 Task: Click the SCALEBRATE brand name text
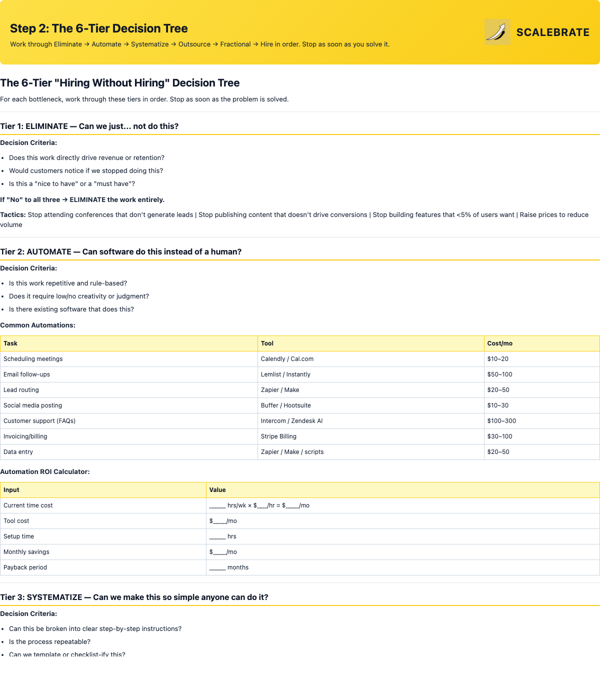(x=553, y=32)
